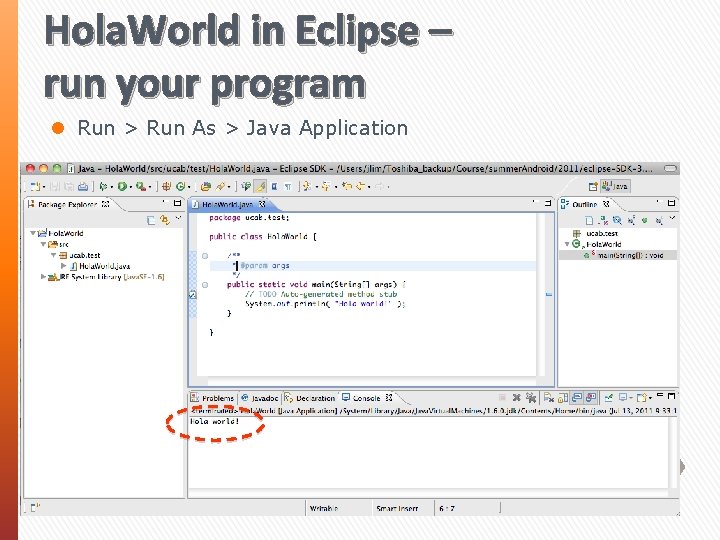The image size is (720, 540).
Task: Click Open Perspective icon near Java
Action: click(x=593, y=186)
